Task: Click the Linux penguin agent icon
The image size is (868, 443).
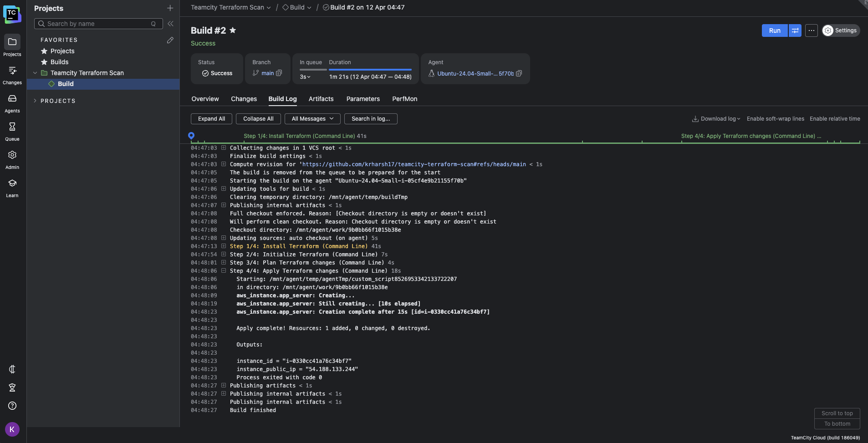Action: point(431,73)
